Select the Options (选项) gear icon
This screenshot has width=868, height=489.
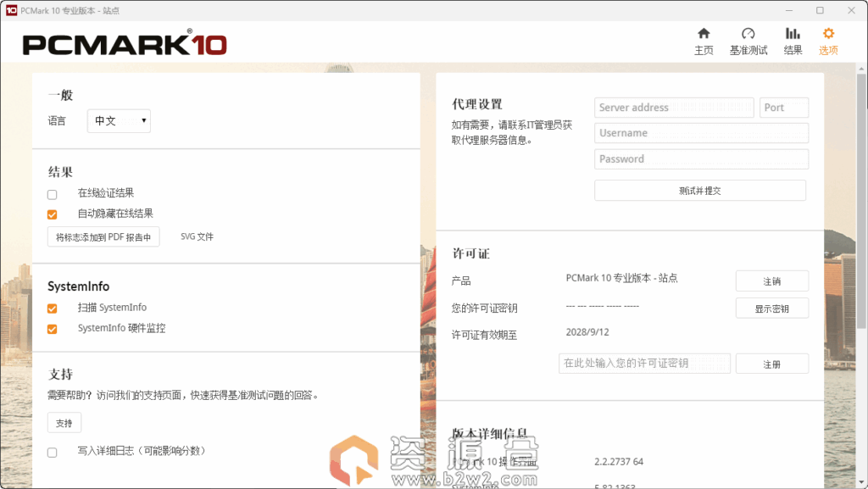pyautogui.click(x=828, y=34)
